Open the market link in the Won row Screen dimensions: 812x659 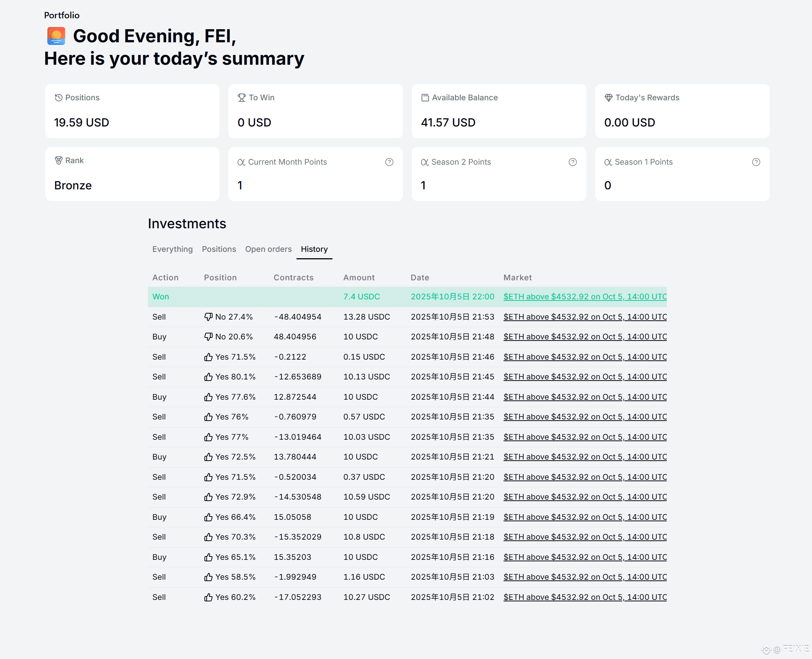[585, 296]
